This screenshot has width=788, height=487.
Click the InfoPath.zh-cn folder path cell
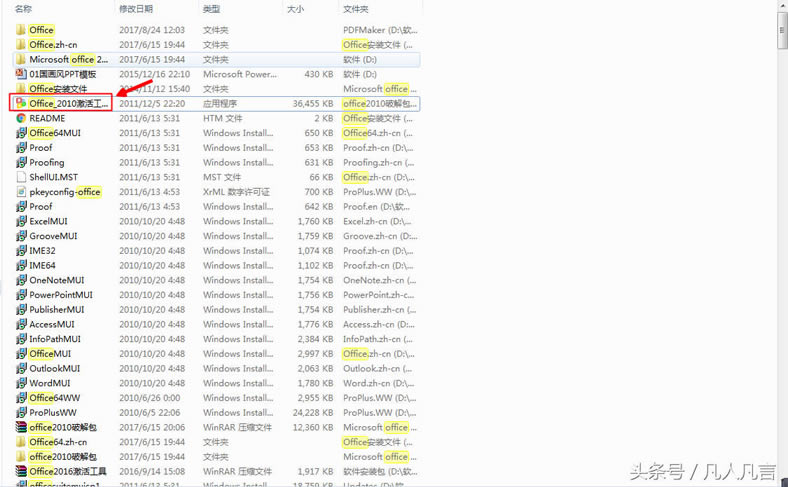point(377,339)
